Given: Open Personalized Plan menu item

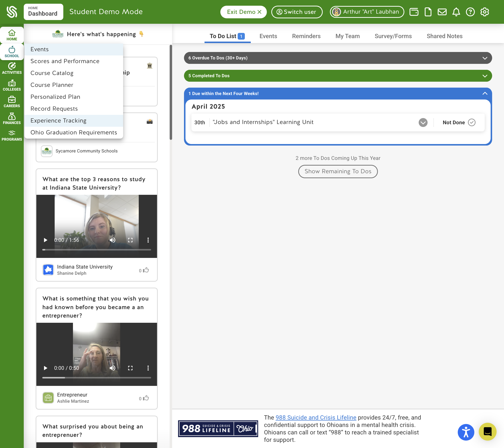Looking at the screenshot, I should click(x=74, y=97).
